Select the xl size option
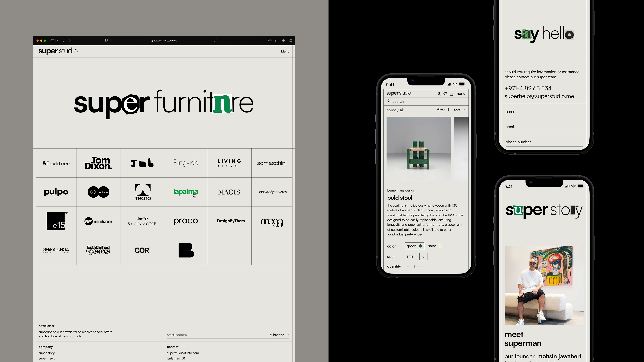 pos(423,256)
